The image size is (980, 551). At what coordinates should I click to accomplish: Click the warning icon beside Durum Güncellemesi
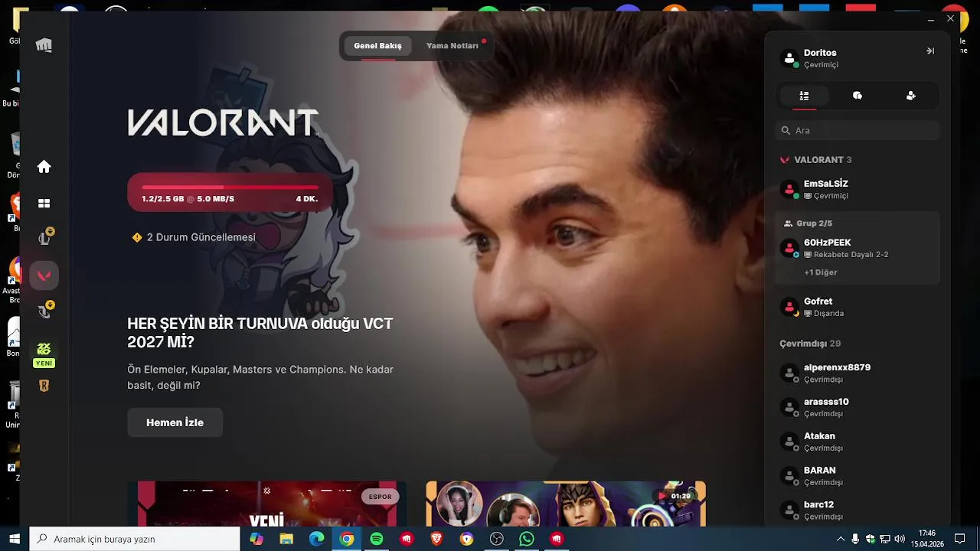[137, 237]
